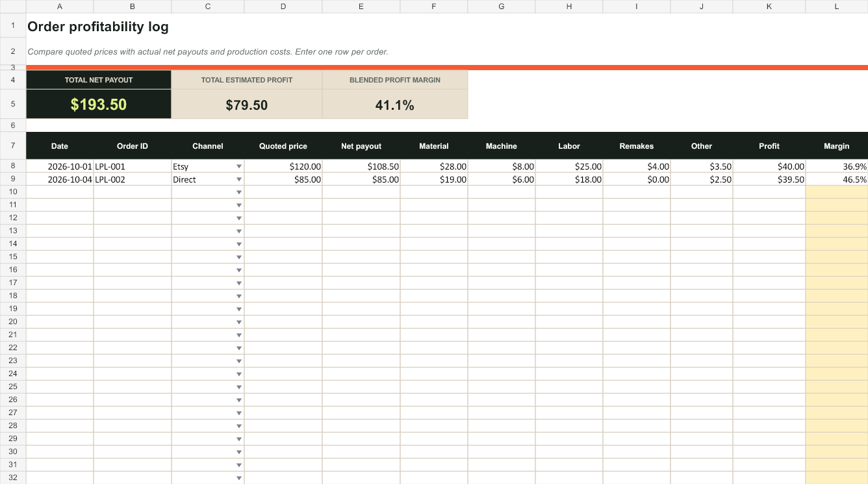The width and height of the screenshot is (868, 484).
Task: Click the BLENDED PROFIT MARGIN label
Action: [395, 80]
